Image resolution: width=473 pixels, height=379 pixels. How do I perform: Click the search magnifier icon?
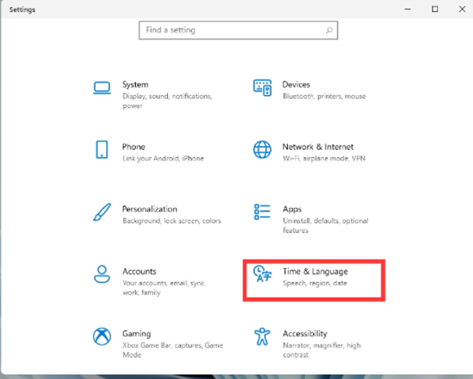point(329,30)
